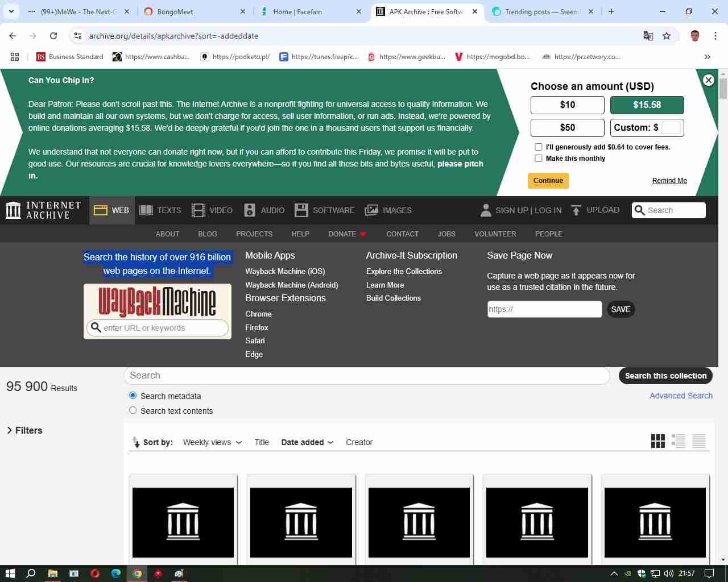
Task: Show more bookmarks chevron
Action: point(708,57)
